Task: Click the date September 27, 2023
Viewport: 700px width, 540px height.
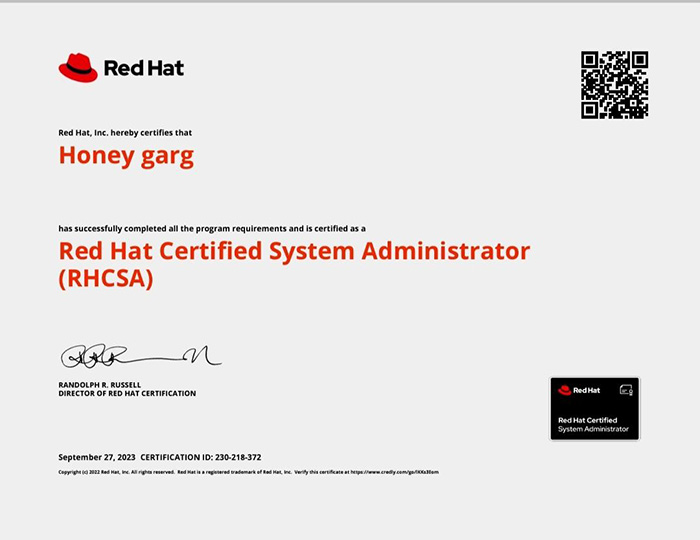Action: [x=97, y=457]
